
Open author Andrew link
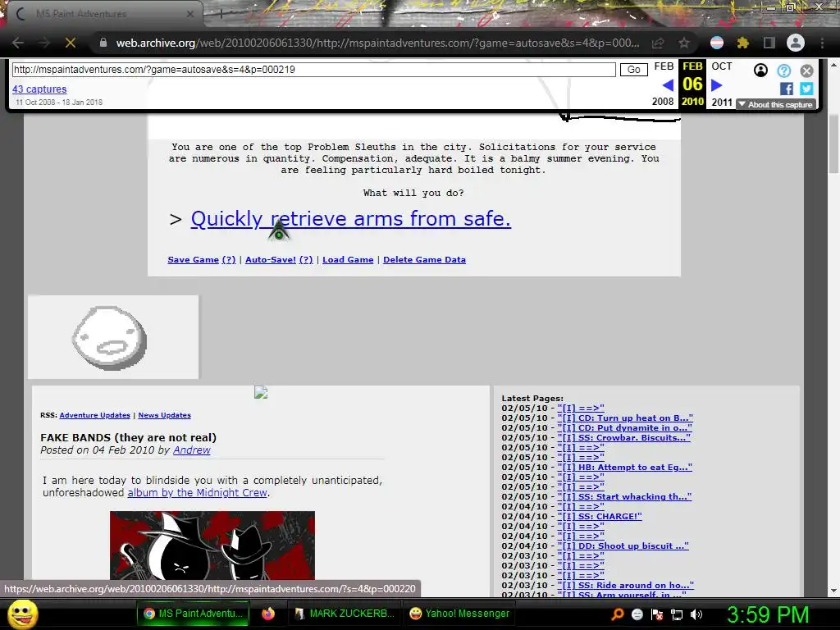point(192,450)
